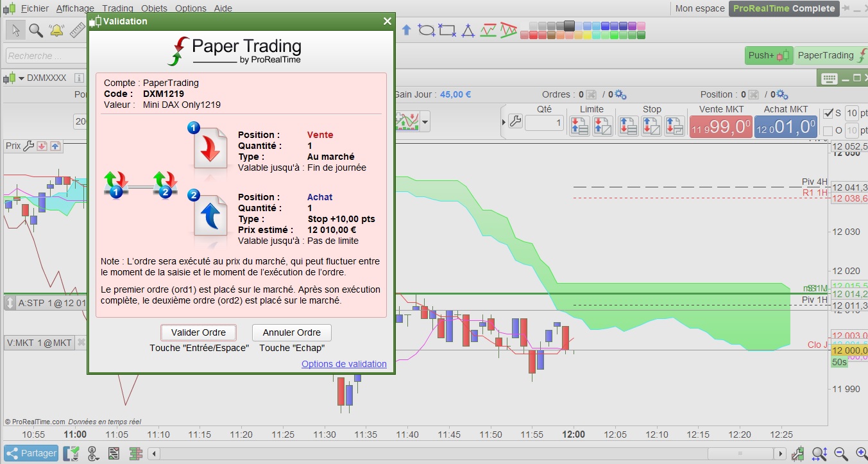Open the Trading menu

(117, 8)
